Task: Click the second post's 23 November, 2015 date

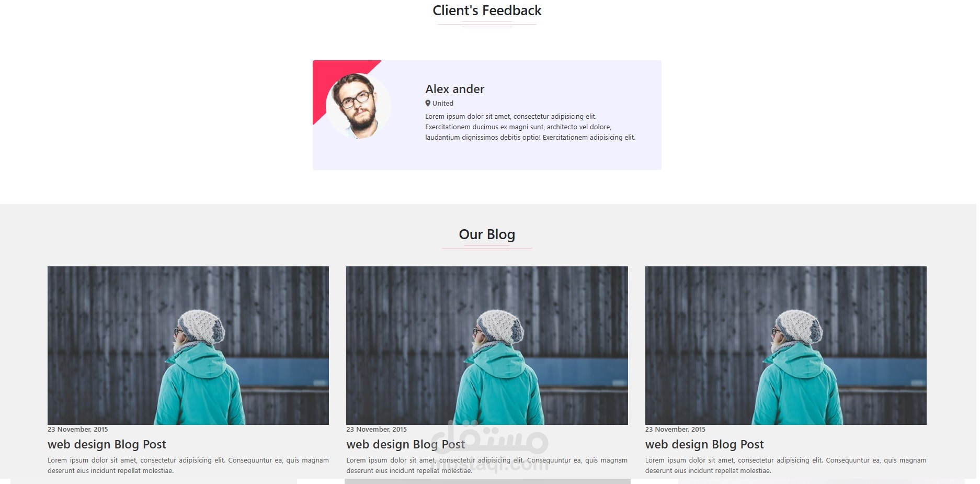Action: coord(377,430)
